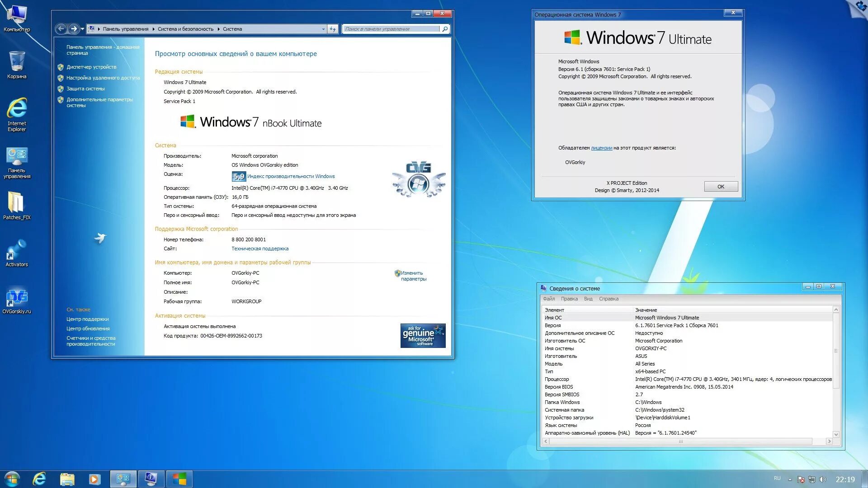The image size is (868, 488).
Task: Launch Windows Media Player from taskbar
Action: pos(94,479)
